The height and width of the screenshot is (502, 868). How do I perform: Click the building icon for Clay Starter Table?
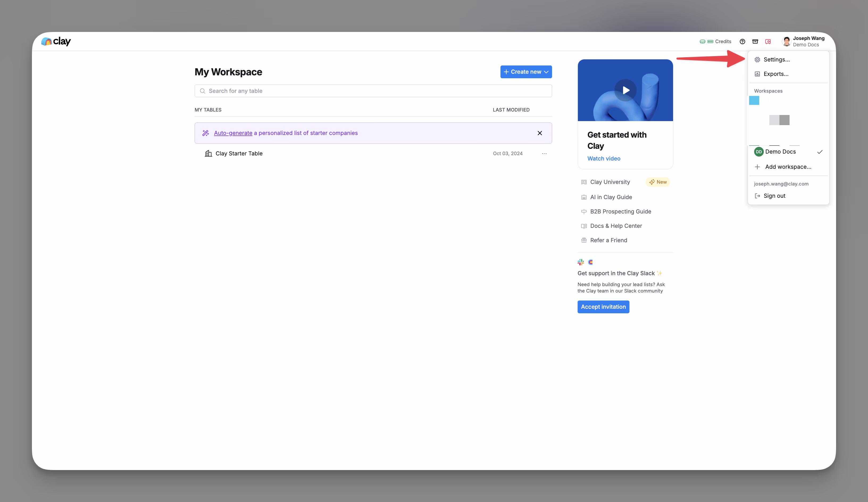(x=208, y=153)
